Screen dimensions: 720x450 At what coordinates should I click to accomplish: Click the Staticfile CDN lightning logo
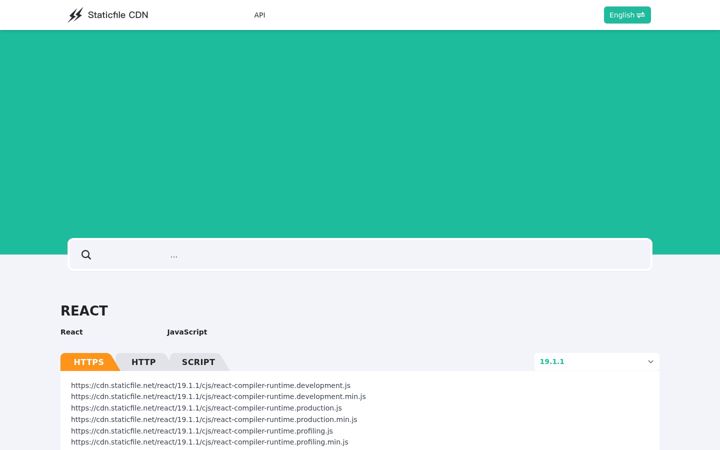click(x=75, y=15)
